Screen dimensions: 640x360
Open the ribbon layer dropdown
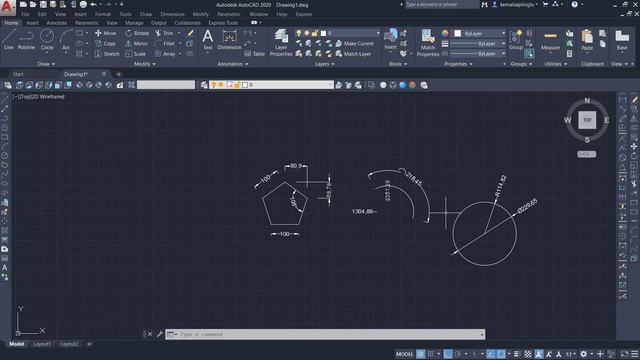[378, 33]
